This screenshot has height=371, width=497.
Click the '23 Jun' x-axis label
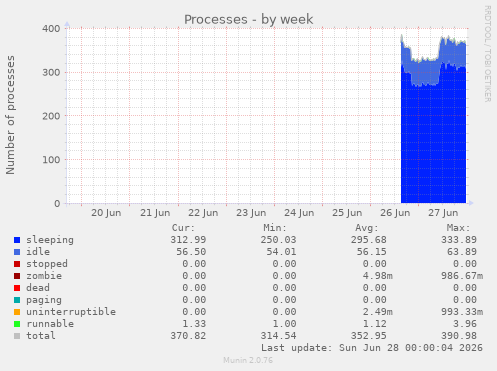pos(251,213)
